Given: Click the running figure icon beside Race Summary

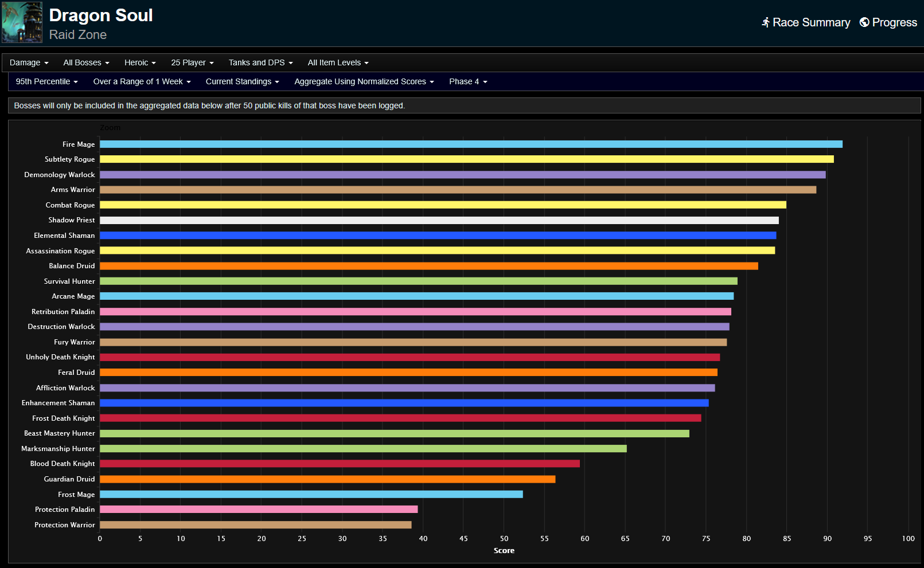Looking at the screenshot, I should 765,22.
